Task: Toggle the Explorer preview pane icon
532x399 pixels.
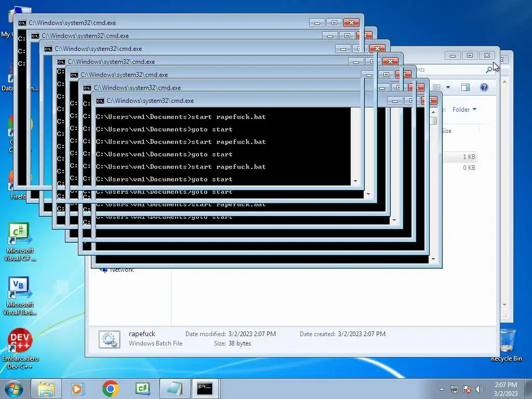Action: [x=465, y=87]
